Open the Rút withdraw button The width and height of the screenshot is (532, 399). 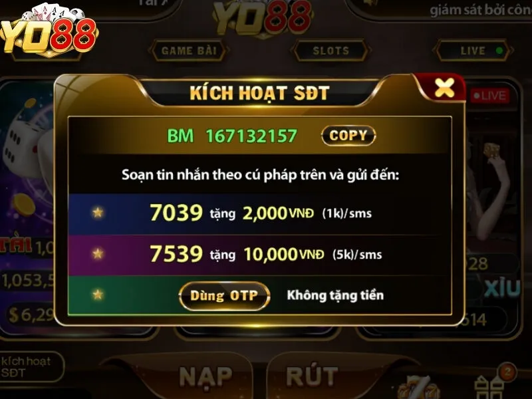coord(312,376)
